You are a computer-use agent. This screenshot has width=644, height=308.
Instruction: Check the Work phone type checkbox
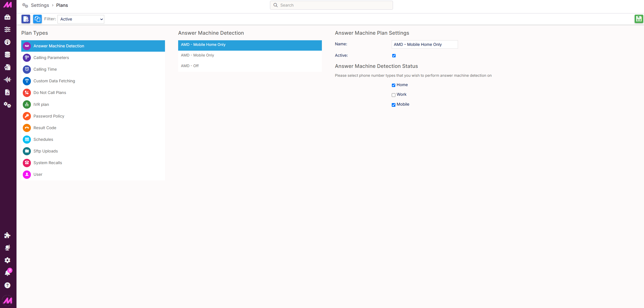click(x=393, y=95)
